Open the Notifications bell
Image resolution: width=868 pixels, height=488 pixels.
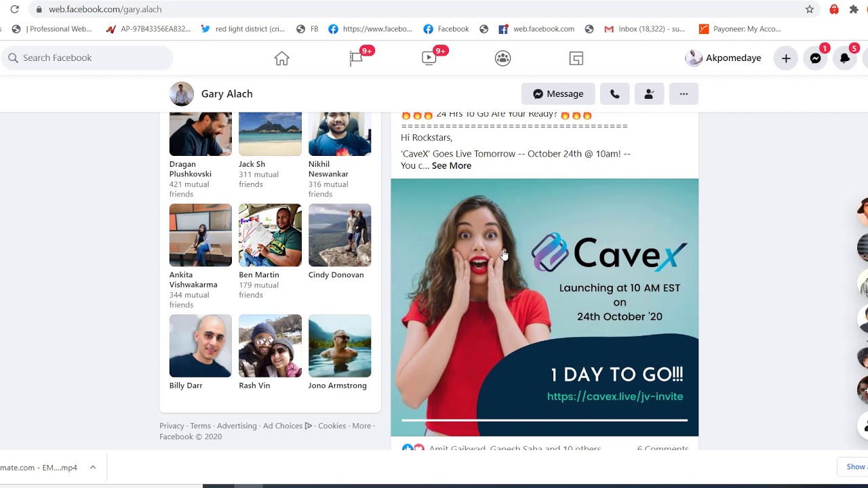[845, 58]
